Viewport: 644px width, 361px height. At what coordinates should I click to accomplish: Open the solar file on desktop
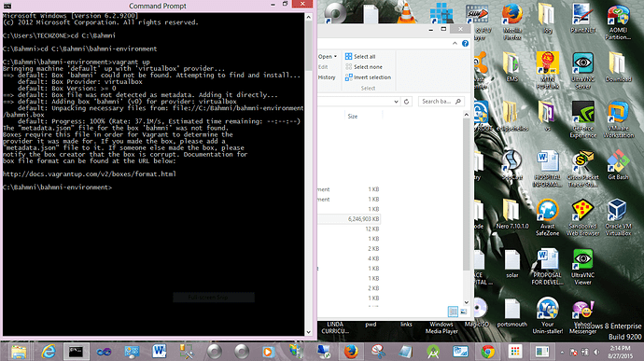pyautogui.click(x=511, y=263)
